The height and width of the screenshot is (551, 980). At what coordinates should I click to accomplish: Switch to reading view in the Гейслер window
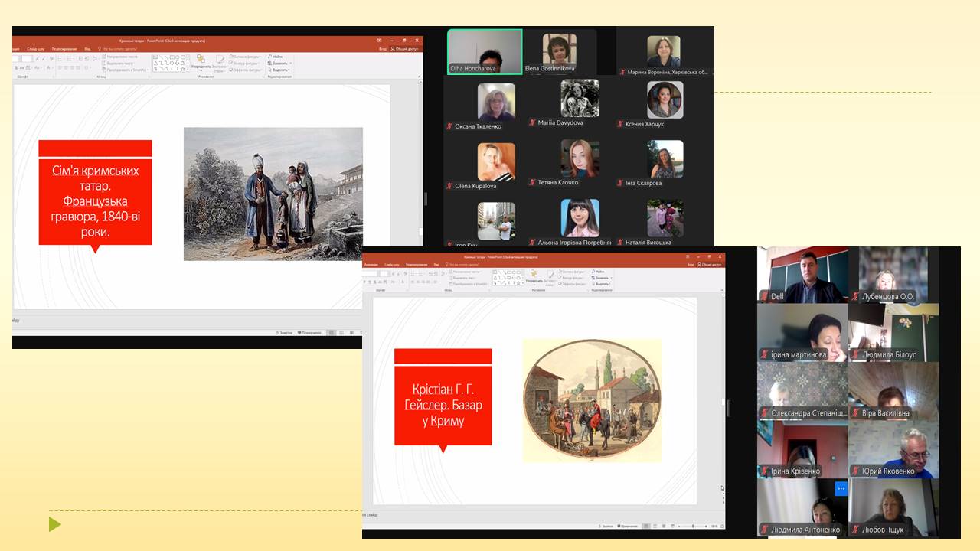tap(664, 527)
